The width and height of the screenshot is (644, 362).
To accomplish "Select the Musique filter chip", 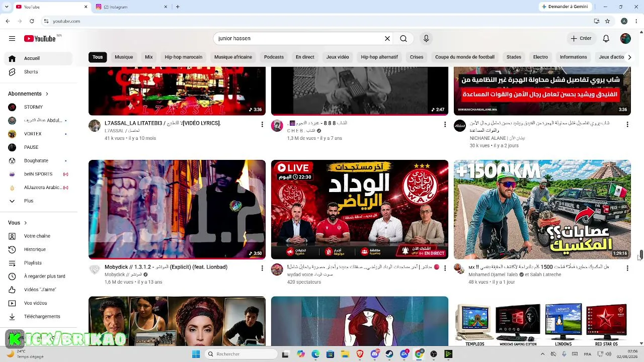I will pos(124,57).
